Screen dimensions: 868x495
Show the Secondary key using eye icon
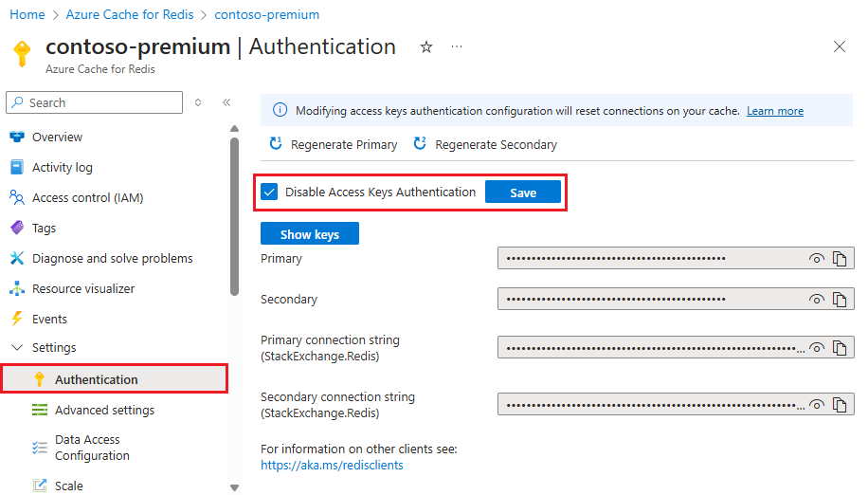coord(816,300)
